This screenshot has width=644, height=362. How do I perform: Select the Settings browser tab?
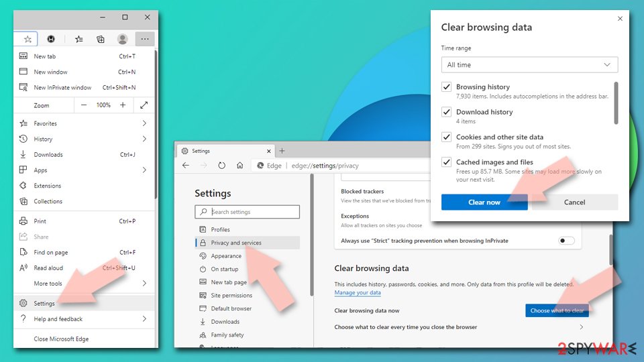(x=226, y=151)
